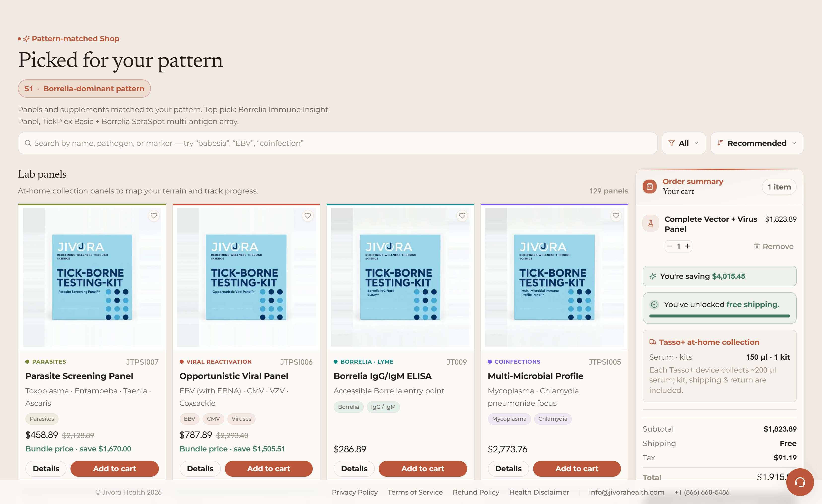Click the Parasites tag chip

(x=42, y=419)
